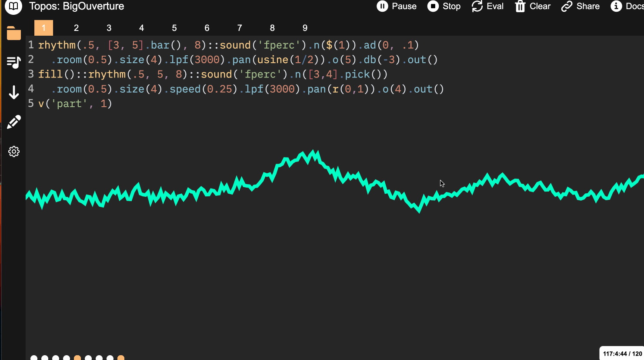
Task: Switch to script tab 2
Action: 76,28
